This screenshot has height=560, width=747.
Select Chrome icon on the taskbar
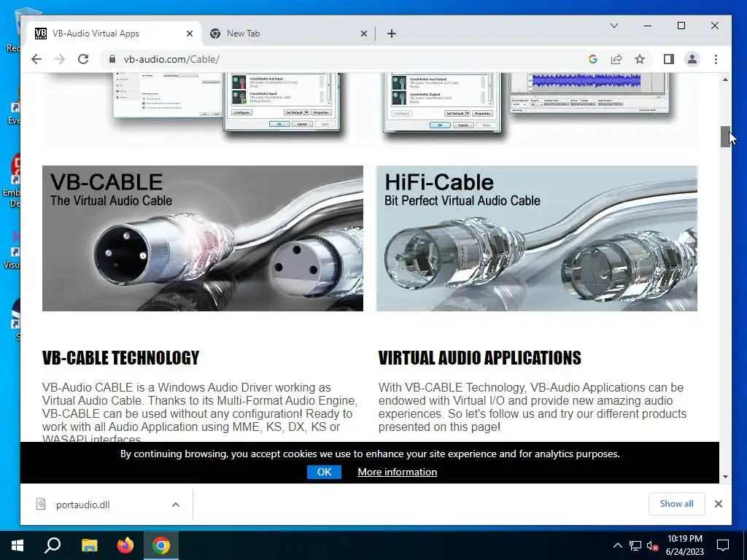click(x=161, y=545)
